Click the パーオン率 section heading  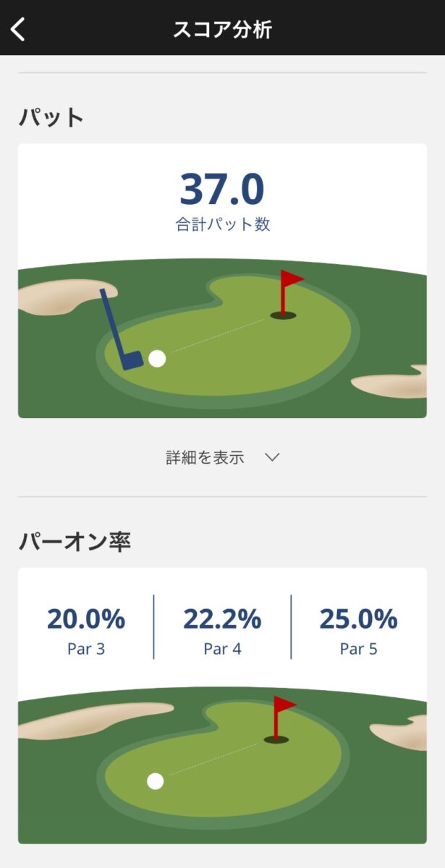(75, 541)
